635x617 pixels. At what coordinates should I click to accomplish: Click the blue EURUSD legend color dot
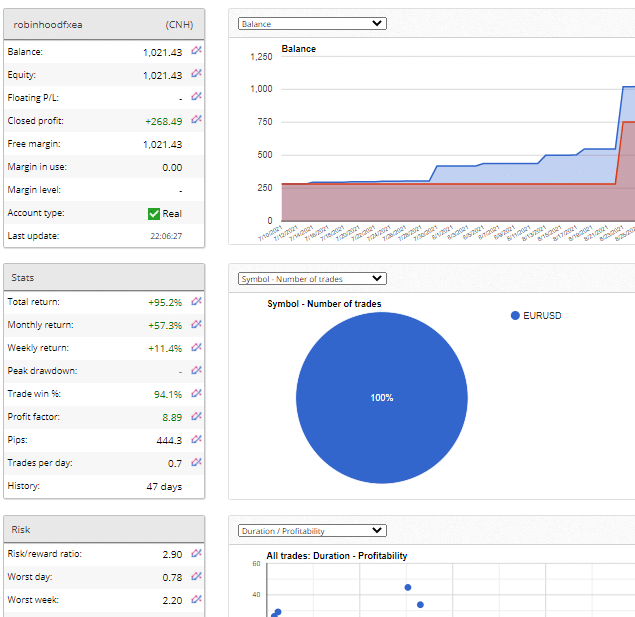[515, 315]
